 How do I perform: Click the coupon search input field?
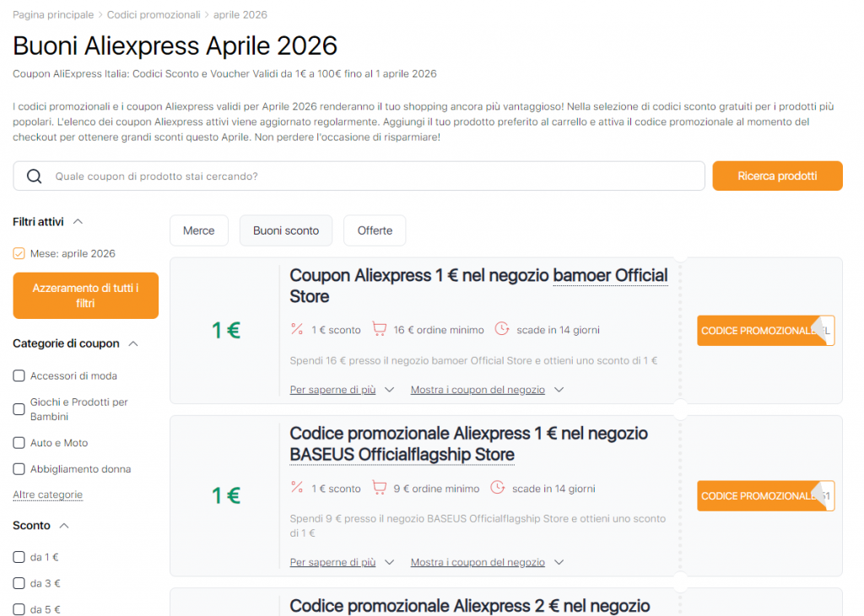(x=337, y=176)
